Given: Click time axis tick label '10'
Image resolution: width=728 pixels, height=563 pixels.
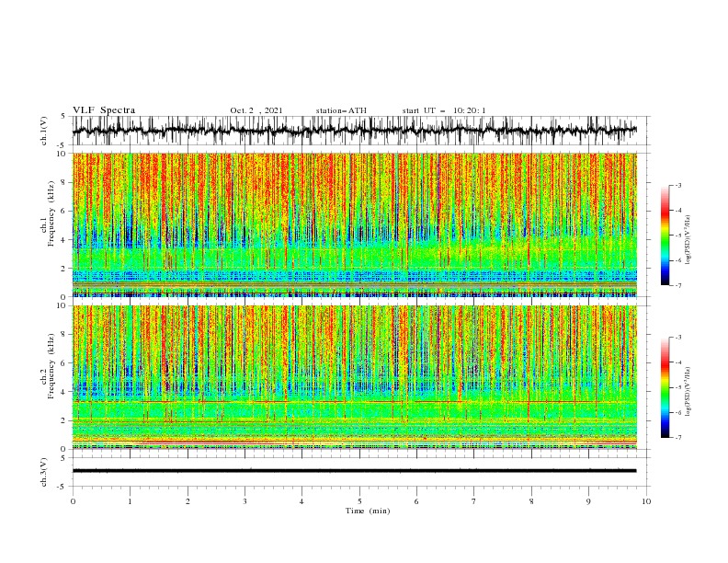Looking at the screenshot, I should click(646, 501).
